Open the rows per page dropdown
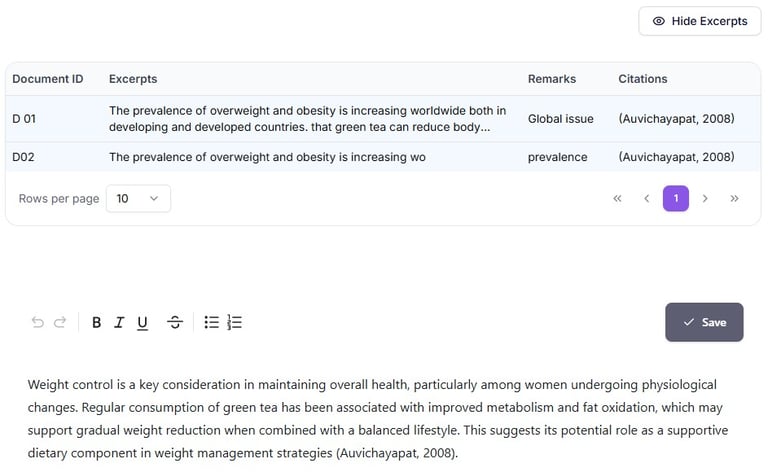This screenshot has width=768, height=472. [x=138, y=198]
